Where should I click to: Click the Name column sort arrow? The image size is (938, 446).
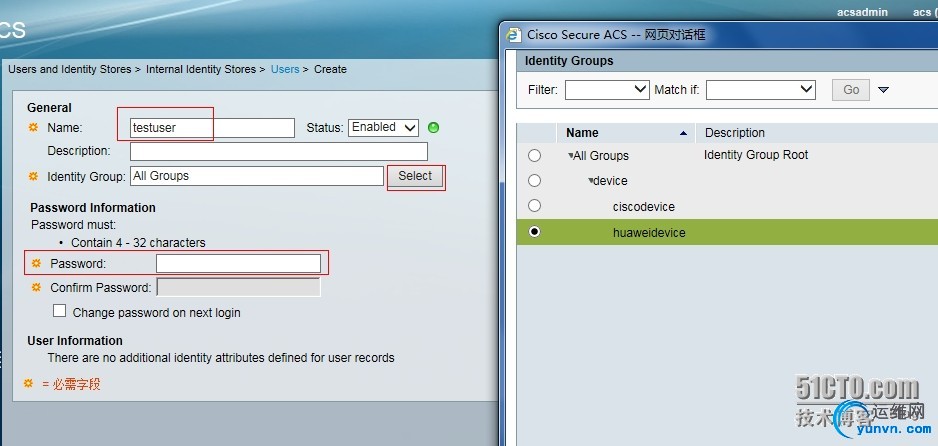click(683, 133)
